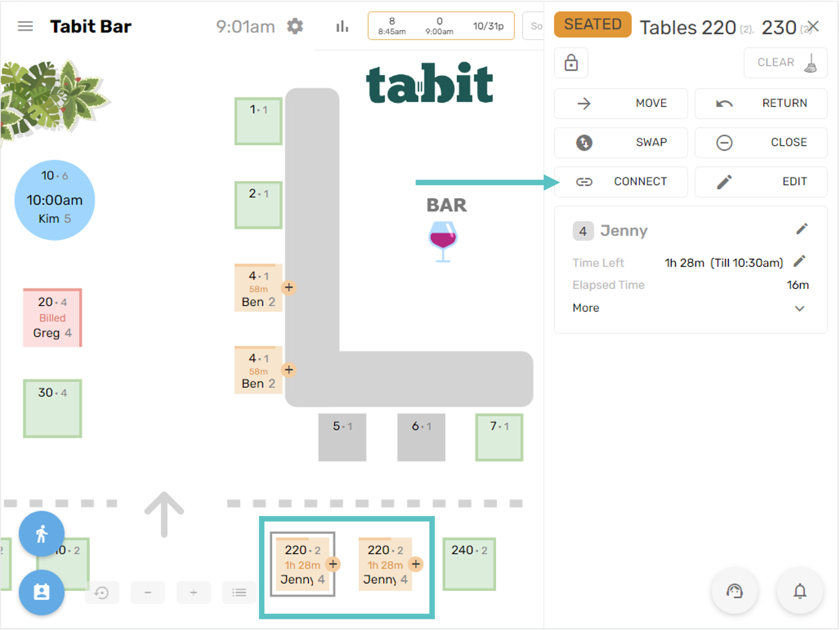Viewport: 840px width, 630px height.
Task: Open the hamburger main menu
Action: (x=25, y=27)
